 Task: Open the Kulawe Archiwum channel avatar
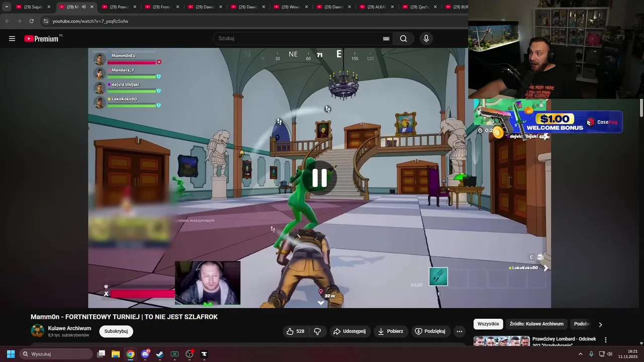[38, 331]
